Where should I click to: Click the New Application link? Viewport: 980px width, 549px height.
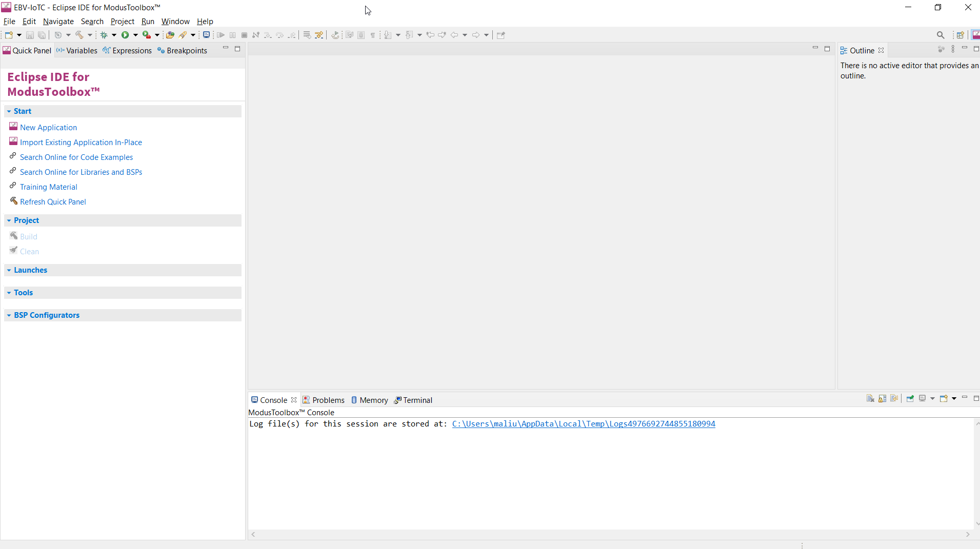tap(48, 128)
